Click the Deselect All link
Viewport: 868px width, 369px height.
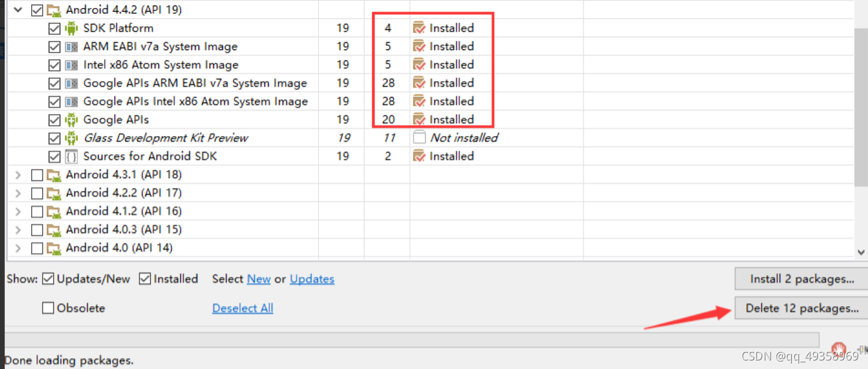tap(242, 308)
